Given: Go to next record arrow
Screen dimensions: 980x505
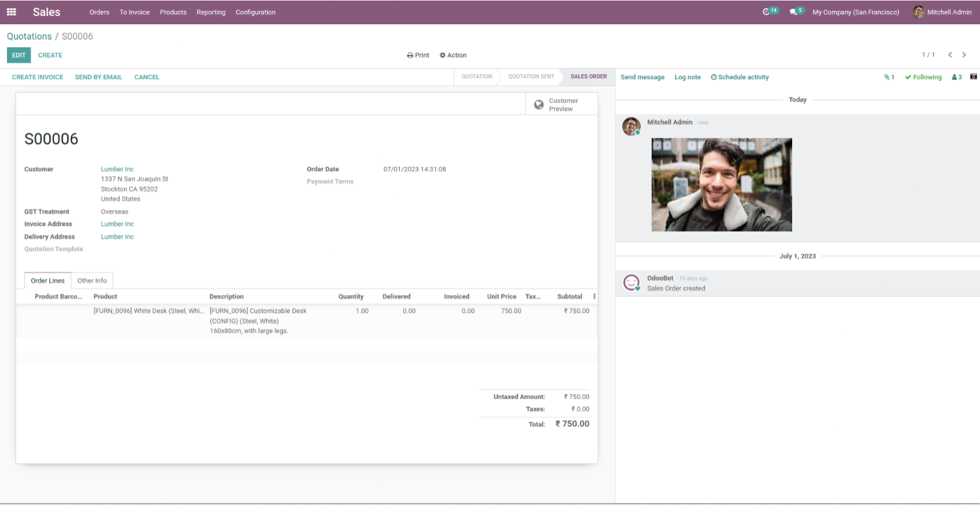Looking at the screenshot, I should [x=964, y=55].
